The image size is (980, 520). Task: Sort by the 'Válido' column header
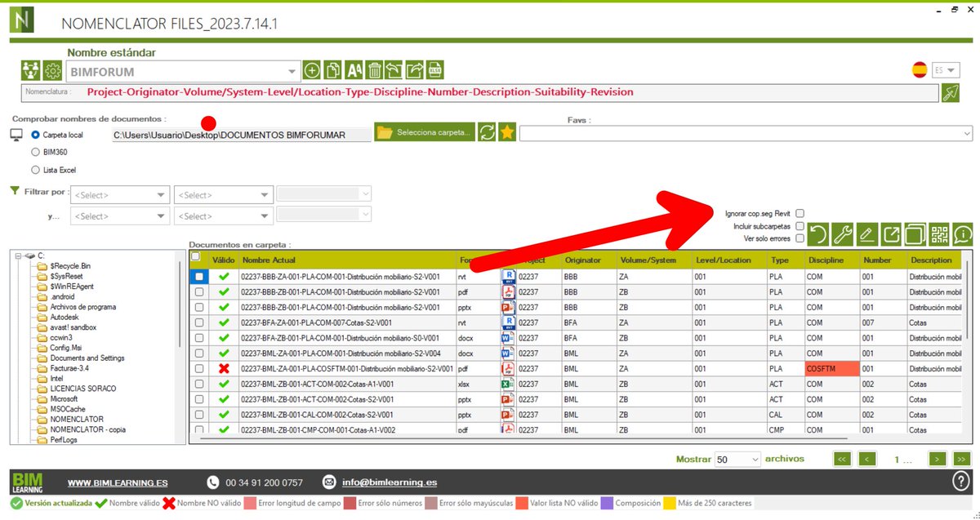[x=224, y=260]
